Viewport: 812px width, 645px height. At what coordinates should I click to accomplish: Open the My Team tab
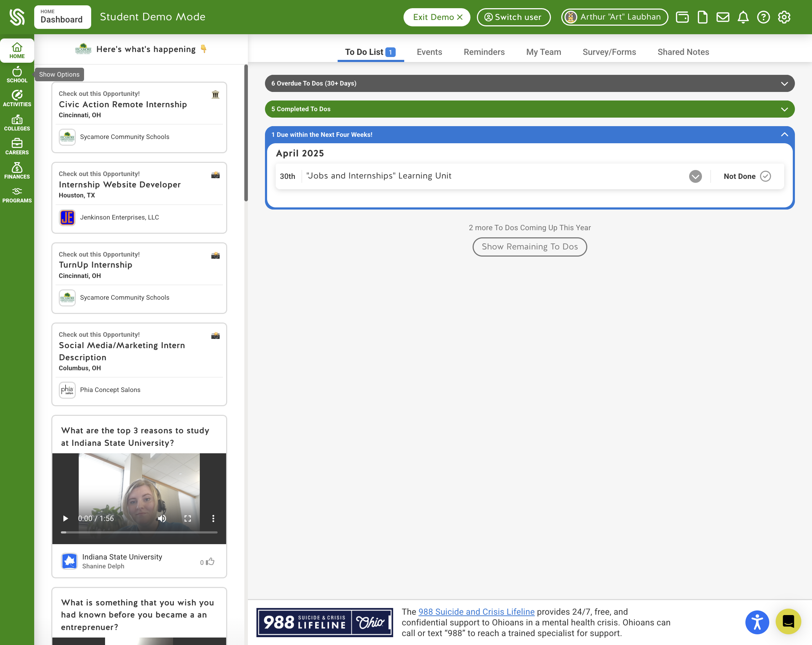(543, 52)
